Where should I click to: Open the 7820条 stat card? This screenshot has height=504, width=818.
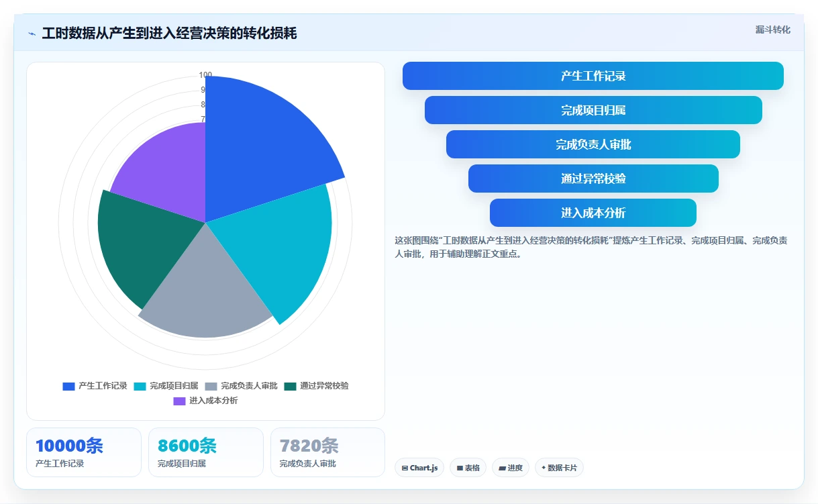click(x=328, y=452)
